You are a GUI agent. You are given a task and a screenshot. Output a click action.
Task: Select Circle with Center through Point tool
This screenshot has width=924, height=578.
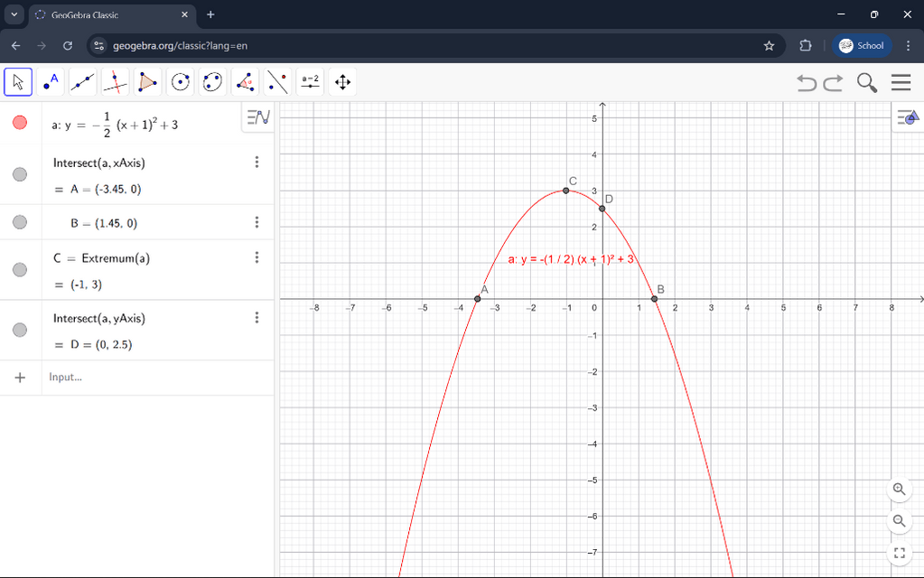(181, 82)
